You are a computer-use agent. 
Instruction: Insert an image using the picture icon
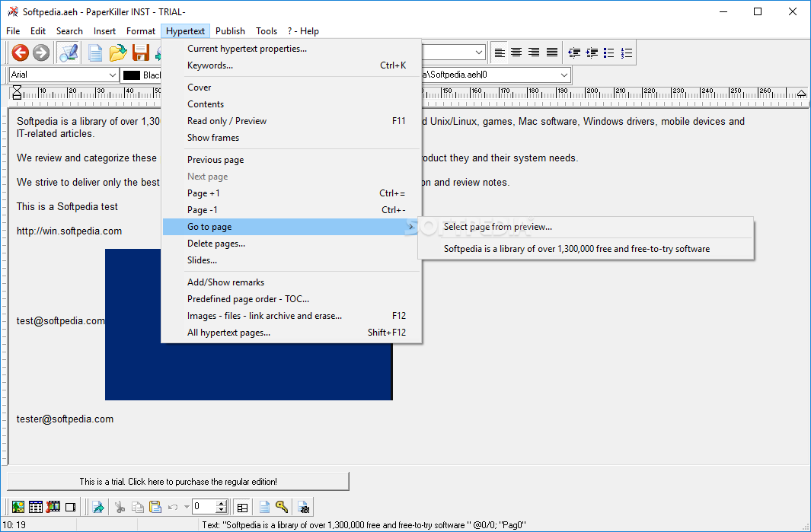click(18, 507)
